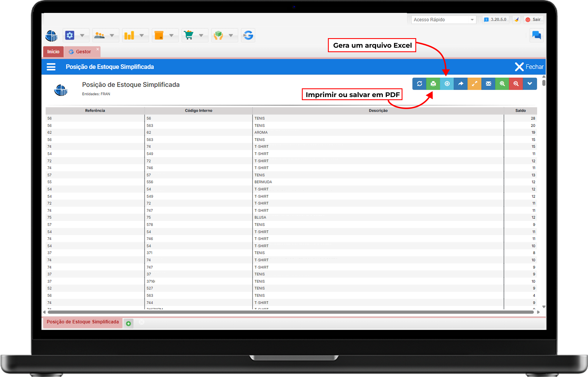Select the Gestor tab
The image size is (588, 377).
tap(83, 52)
